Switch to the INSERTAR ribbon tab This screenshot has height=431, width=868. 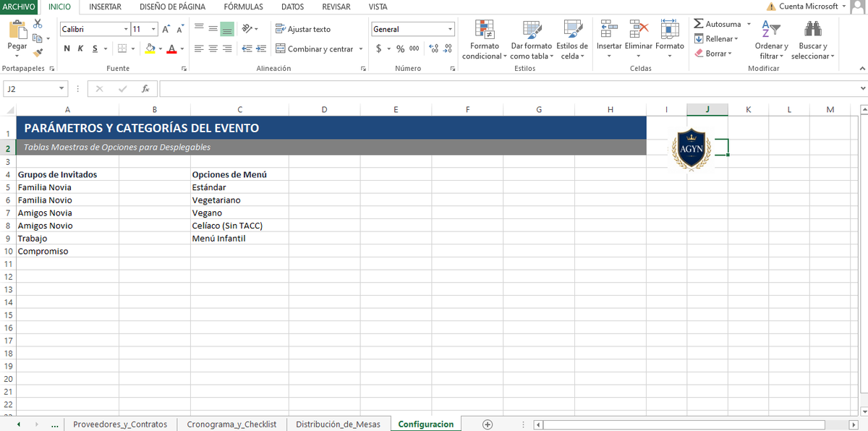pyautogui.click(x=105, y=7)
